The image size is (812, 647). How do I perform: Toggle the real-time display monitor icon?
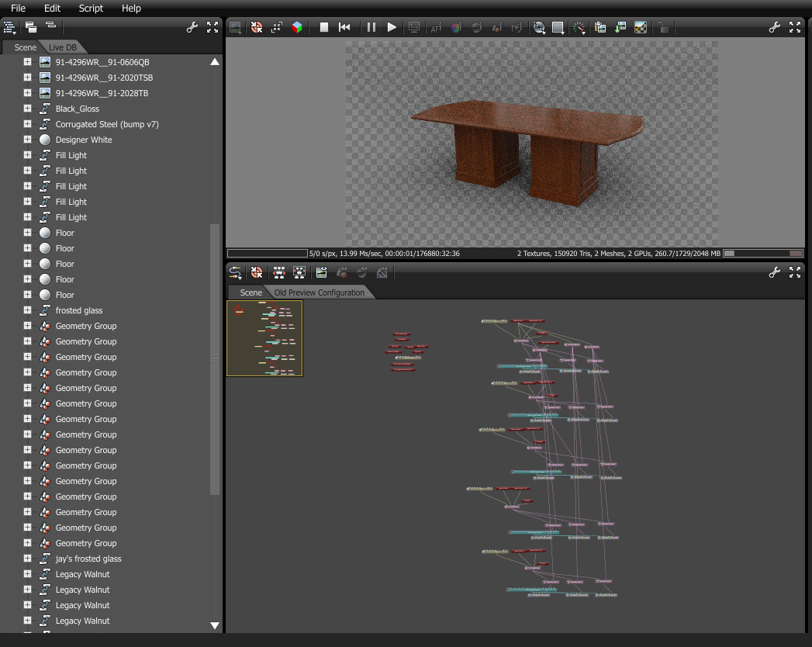pyautogui.click(x=414, y=27)
